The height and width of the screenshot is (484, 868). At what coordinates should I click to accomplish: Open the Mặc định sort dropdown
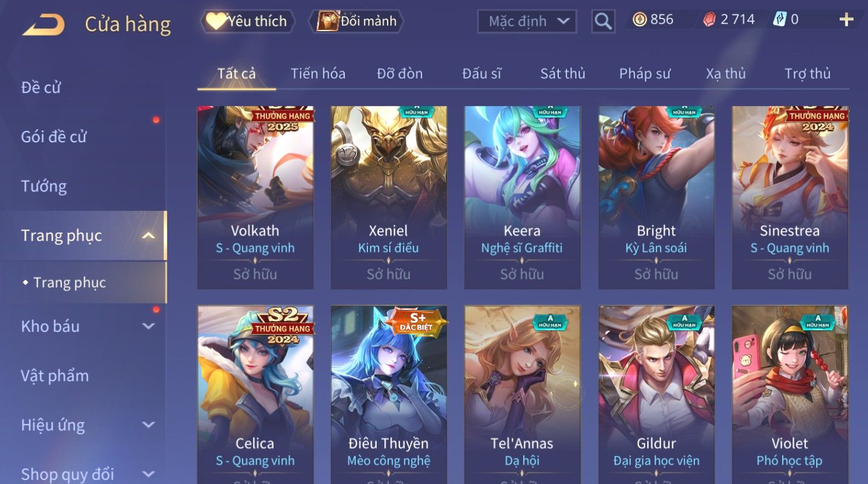pos(527,22)
